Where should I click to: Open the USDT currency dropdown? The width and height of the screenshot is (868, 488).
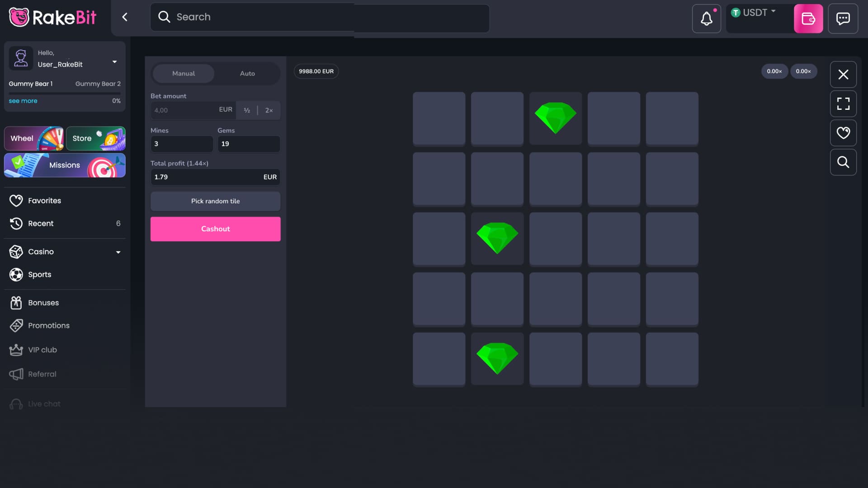[755, 12]
